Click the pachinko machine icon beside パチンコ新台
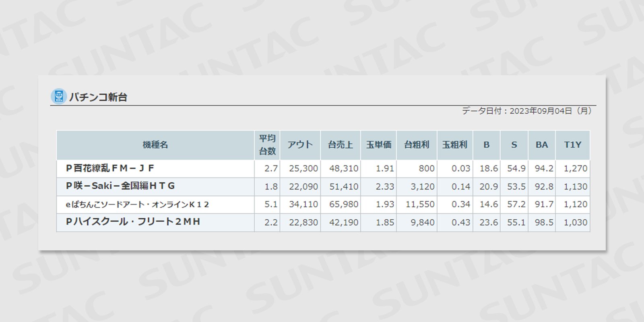 [x=59, y=97]
